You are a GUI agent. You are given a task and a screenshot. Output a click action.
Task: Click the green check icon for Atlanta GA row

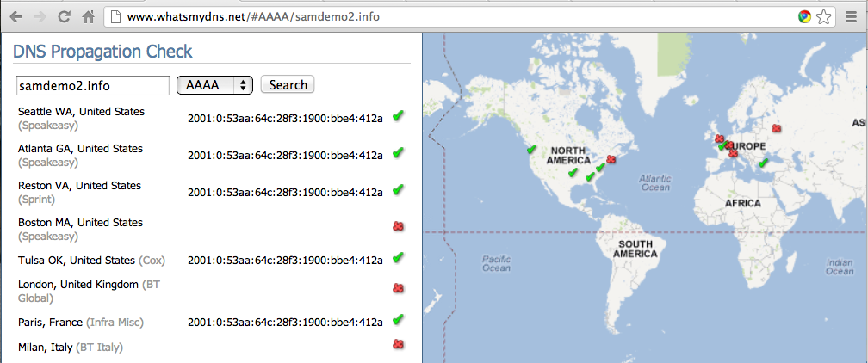pos(398,153)
